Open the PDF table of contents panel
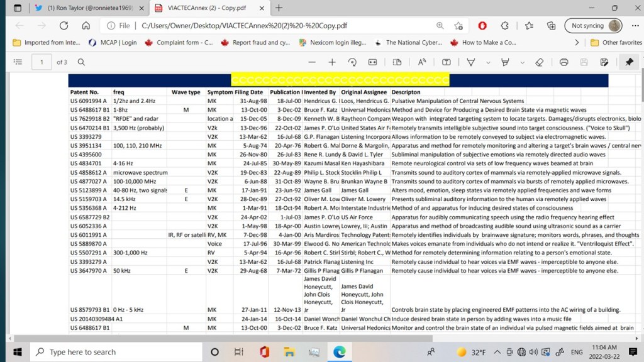Image resolution: width=644 pixels, height=362 pixels. (x=18, y=62)
